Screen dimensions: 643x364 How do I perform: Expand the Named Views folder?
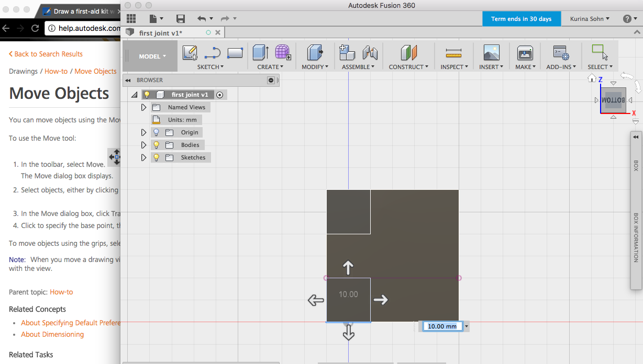pyautogui.click(x=144, y=107)
